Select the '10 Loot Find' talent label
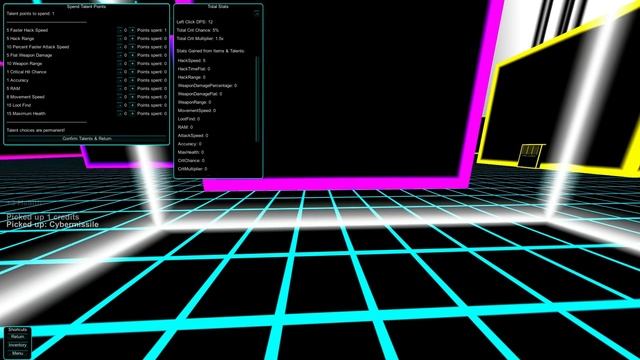640x360 pixels. coord(19,105)
